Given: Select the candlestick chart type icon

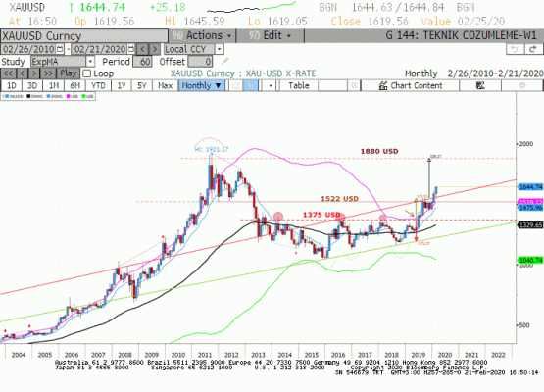Looking at the screenshot, I should 251,85.
